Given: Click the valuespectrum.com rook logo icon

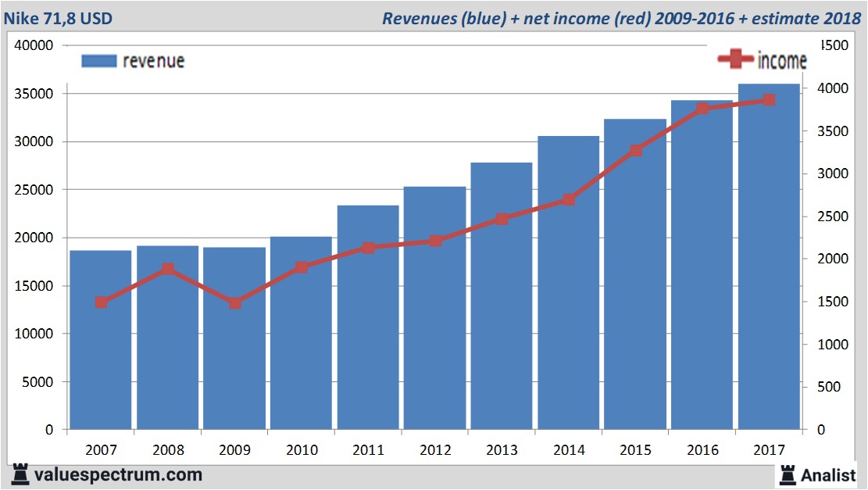Looking at the screenshot, I should coord(21,474).
